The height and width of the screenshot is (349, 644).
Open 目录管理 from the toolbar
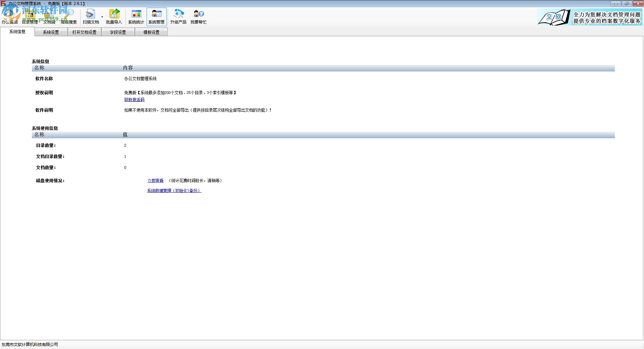tap(30, 17)
